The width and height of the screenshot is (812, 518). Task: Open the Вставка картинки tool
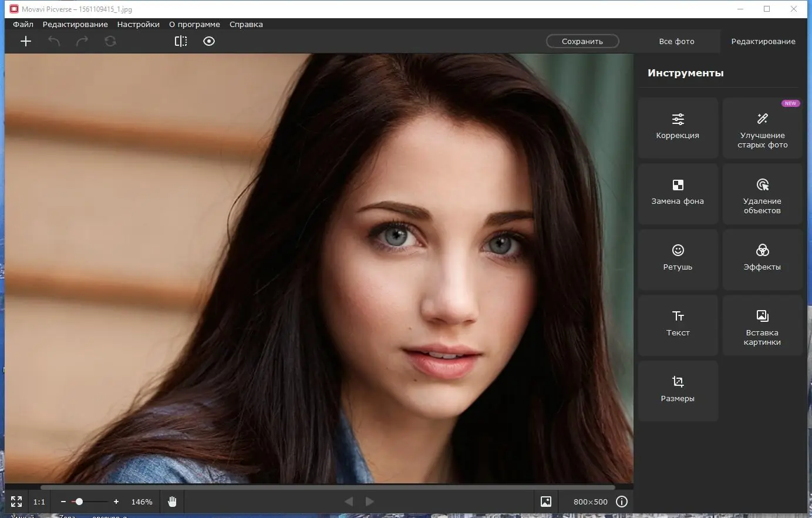[x=762, y=326]
